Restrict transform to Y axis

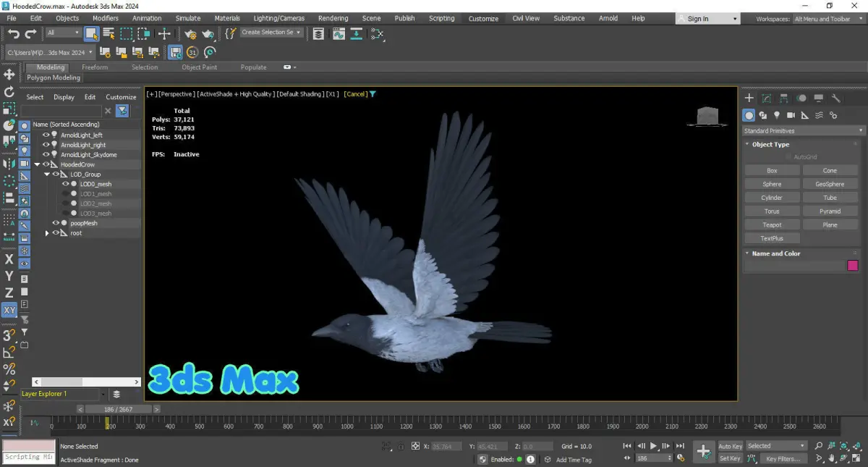click(9, 276)
